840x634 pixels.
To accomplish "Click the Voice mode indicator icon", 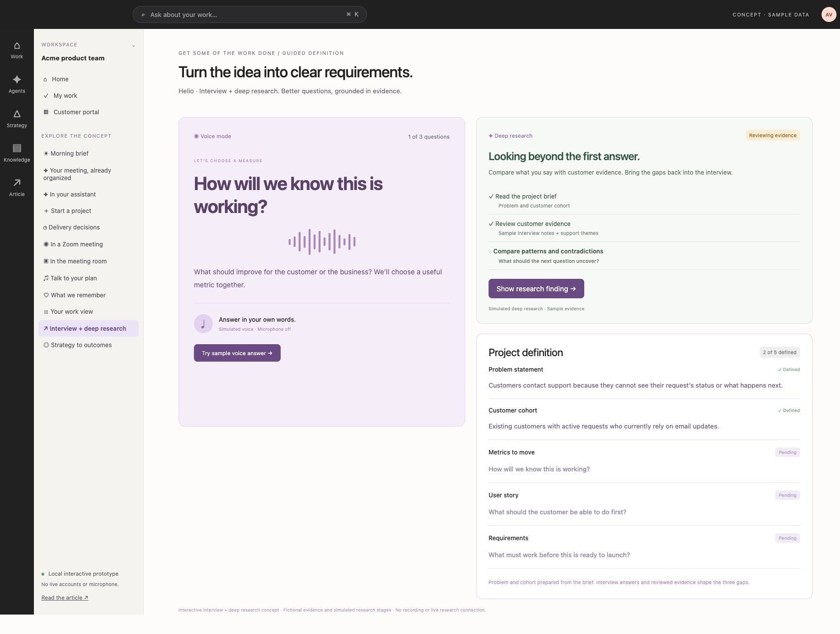I will tap(196, 136).
